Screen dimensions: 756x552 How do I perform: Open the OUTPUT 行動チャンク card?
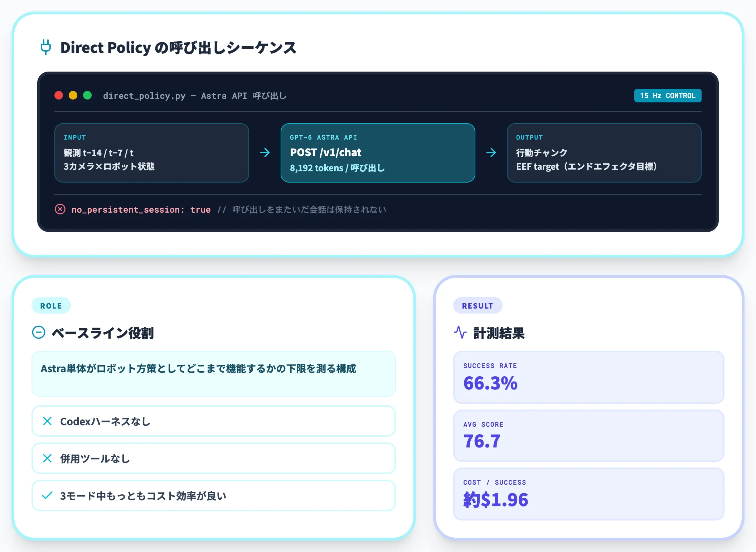tap(604, 153)
